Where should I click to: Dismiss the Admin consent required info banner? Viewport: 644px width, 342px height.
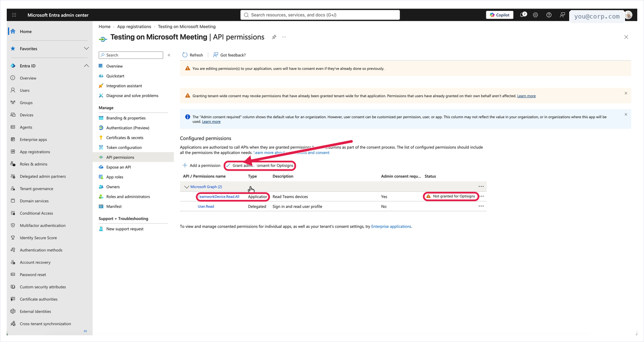pos(626,114)
